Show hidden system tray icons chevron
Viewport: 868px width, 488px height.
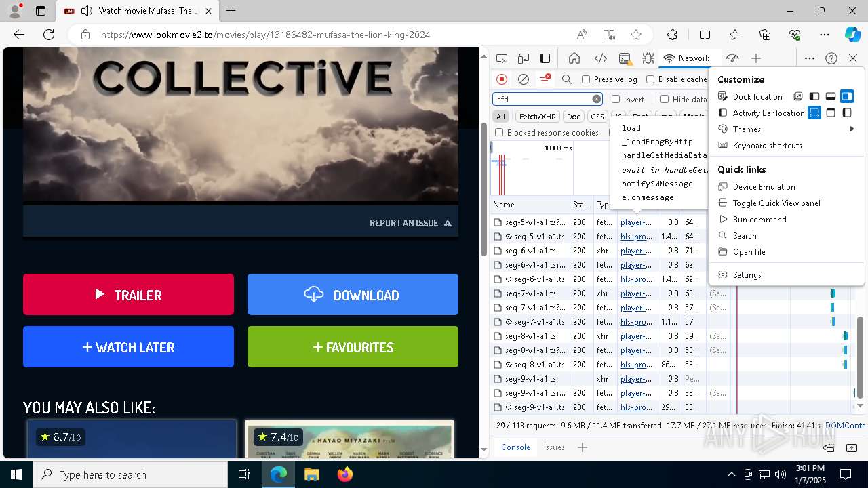tap(731, 474)
